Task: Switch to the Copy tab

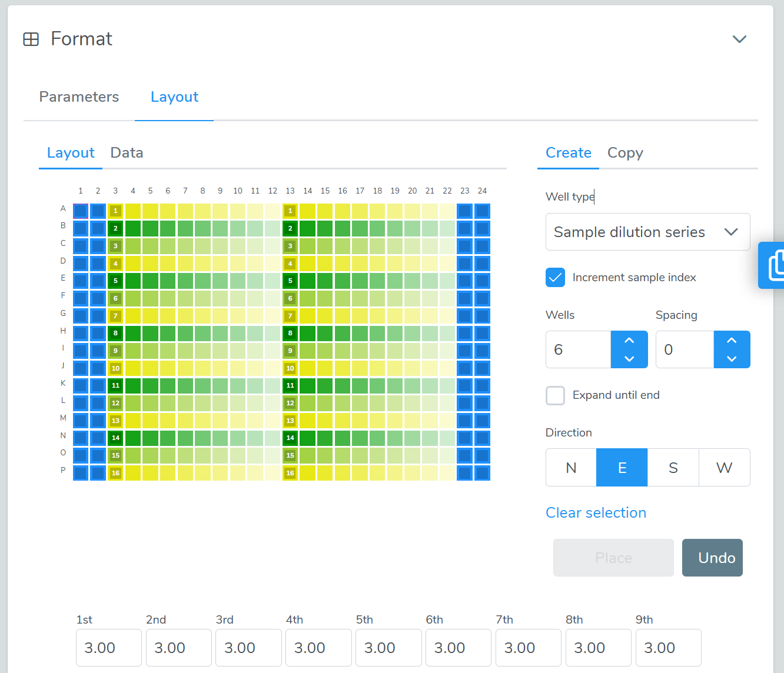Action: pos(625,153)
